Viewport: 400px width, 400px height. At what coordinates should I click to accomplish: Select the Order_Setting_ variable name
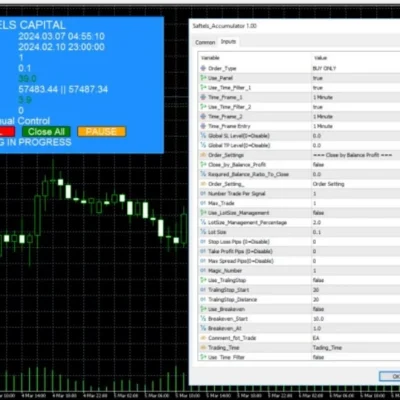coord(226,184)
